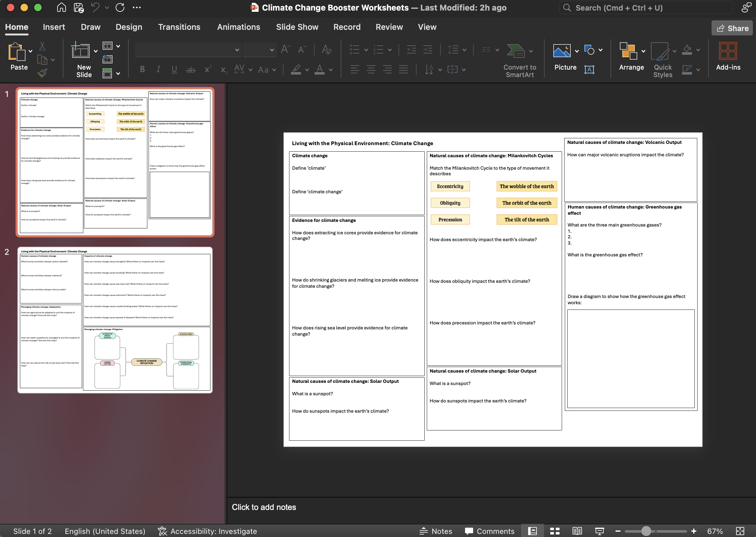
Task: Toggle Italic formatting
Action: point(159,69)
